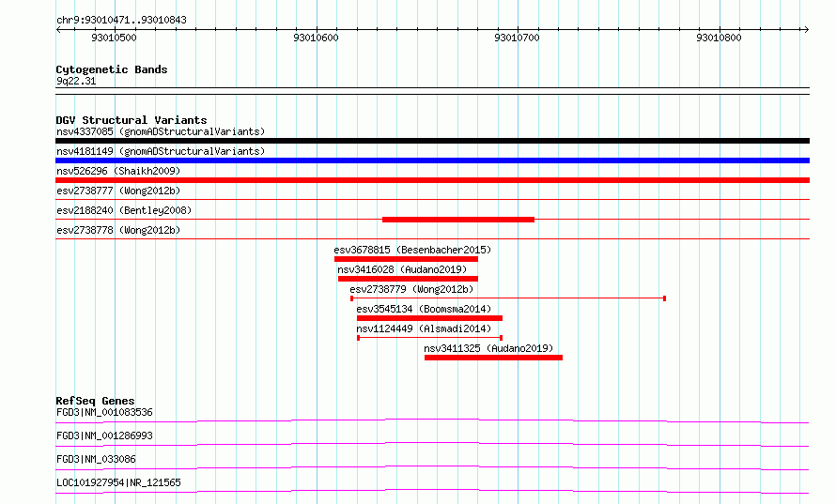
Task: Open the esv2738778 (Wong2012b) label
Action: point(118,230)
